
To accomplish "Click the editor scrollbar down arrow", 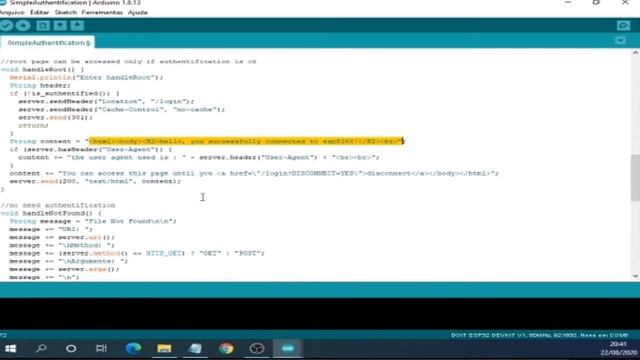I will point(635,276).
